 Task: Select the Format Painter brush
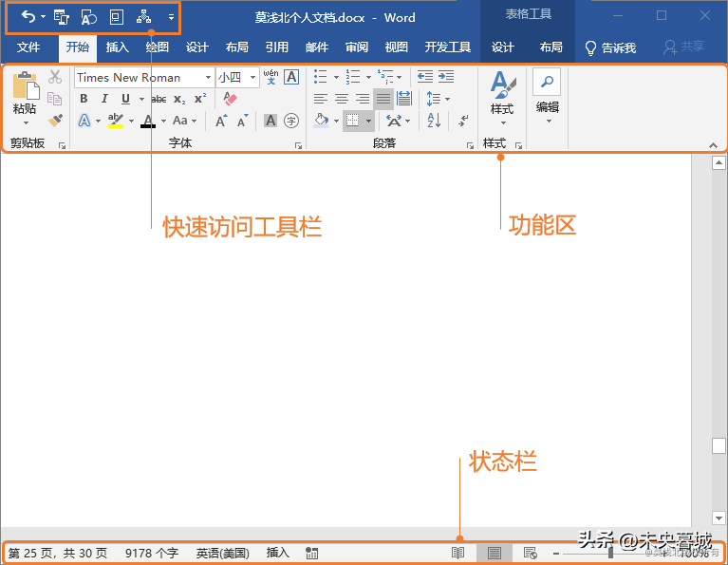click(x=55, y=121)
